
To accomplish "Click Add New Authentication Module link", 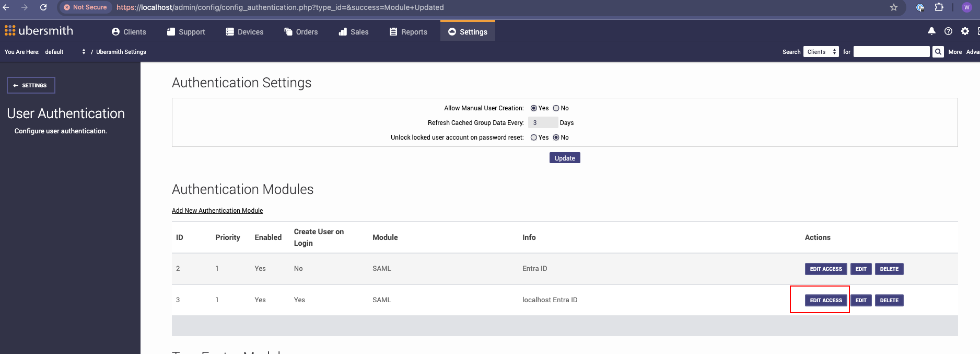I will click(x=217, y=211).
